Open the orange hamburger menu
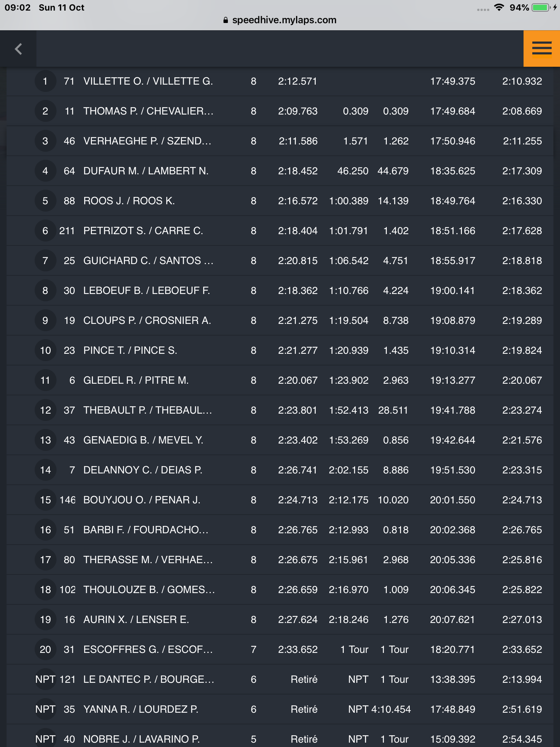The image size is (560, 747). 541,49
